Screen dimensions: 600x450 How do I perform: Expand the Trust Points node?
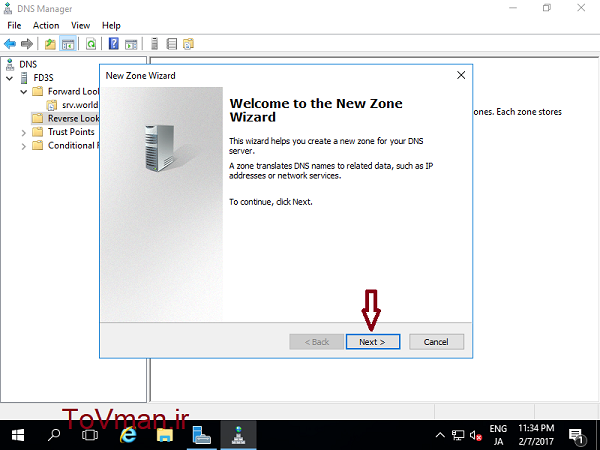tap(24, 133)
